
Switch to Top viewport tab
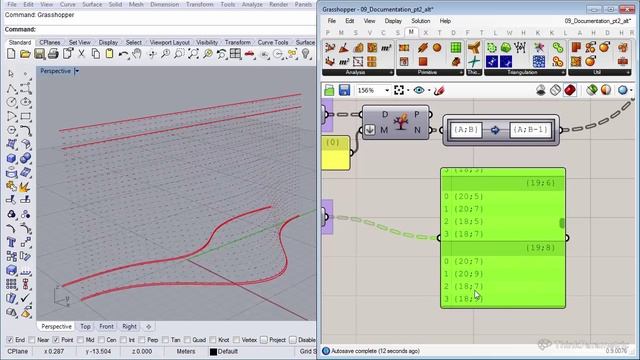click(x=85, y=327)
